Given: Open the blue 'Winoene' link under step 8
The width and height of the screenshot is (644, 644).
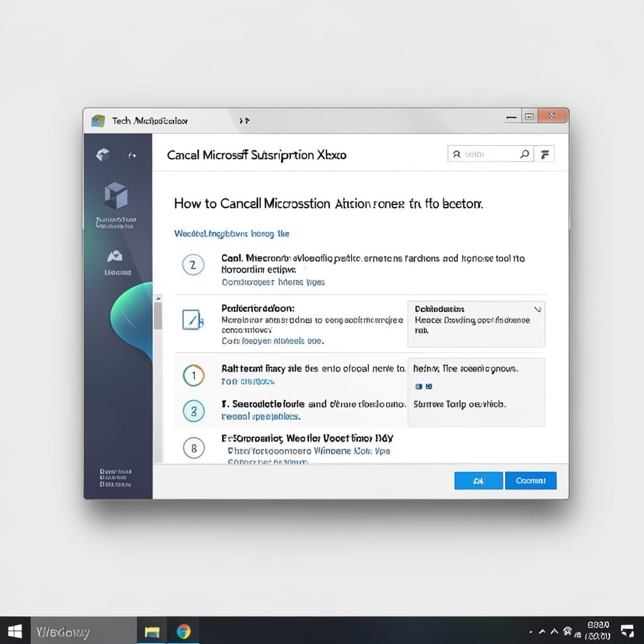Looking at the screenshot, I should click(x=309, y=451).
